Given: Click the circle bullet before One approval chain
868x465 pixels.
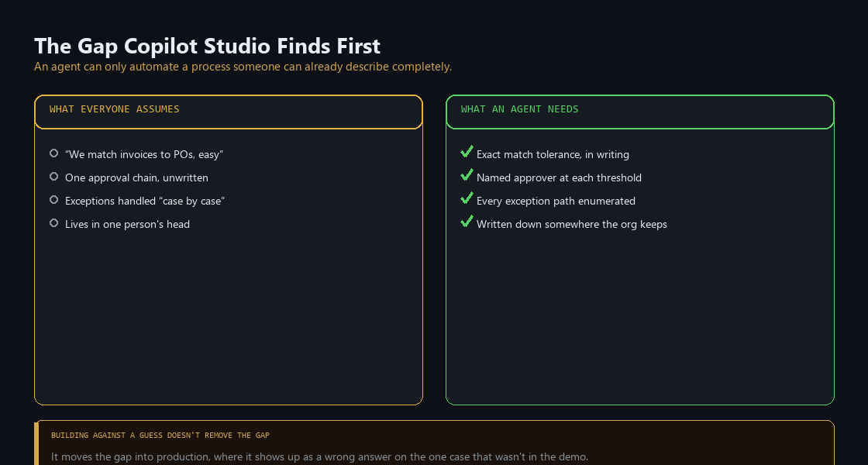Looking at the screenshot, I should [53, 177].
